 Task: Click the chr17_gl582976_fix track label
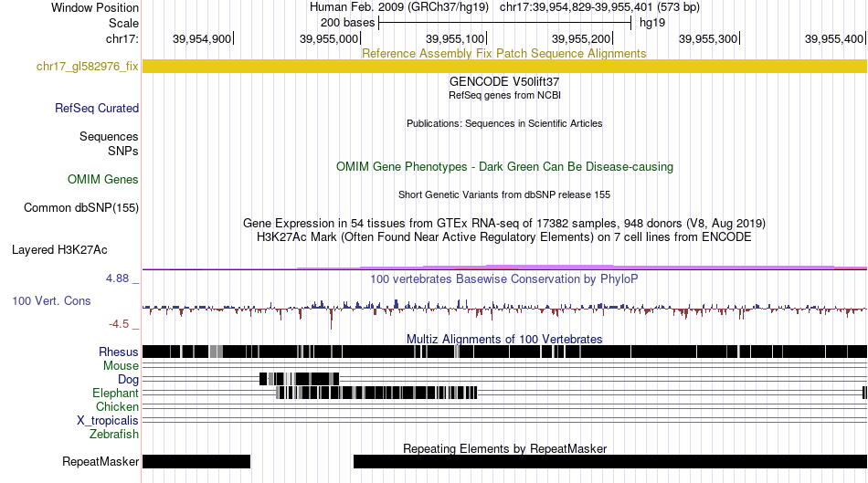click(x=87, y=67)
